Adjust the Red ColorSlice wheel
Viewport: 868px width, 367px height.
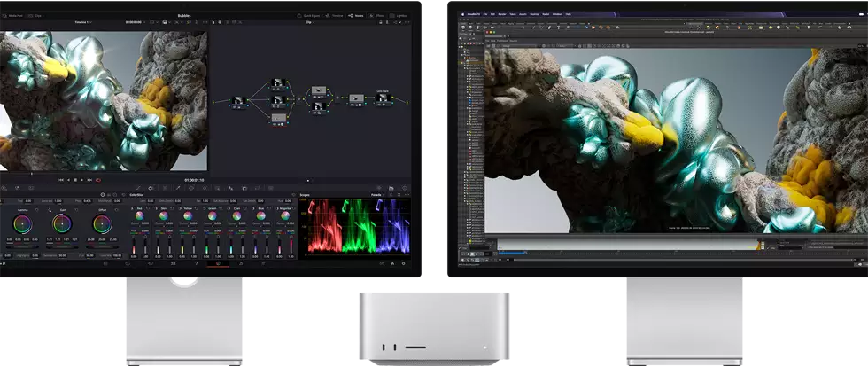[139, 215]
